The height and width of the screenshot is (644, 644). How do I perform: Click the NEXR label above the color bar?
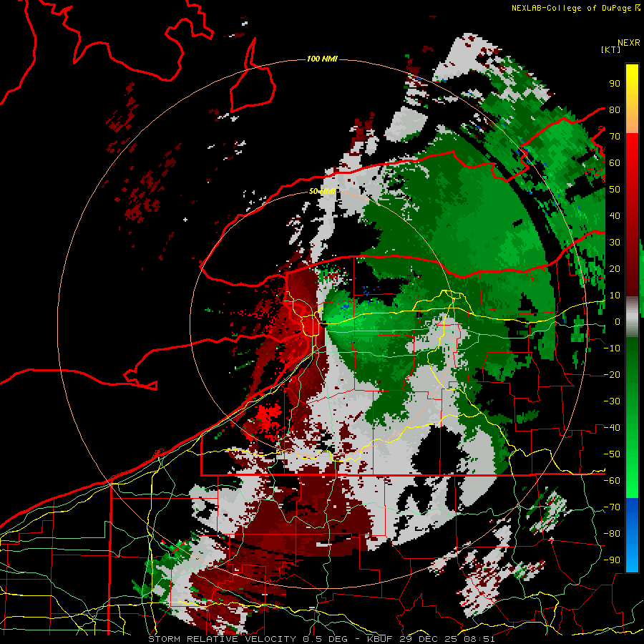[629, 43]
